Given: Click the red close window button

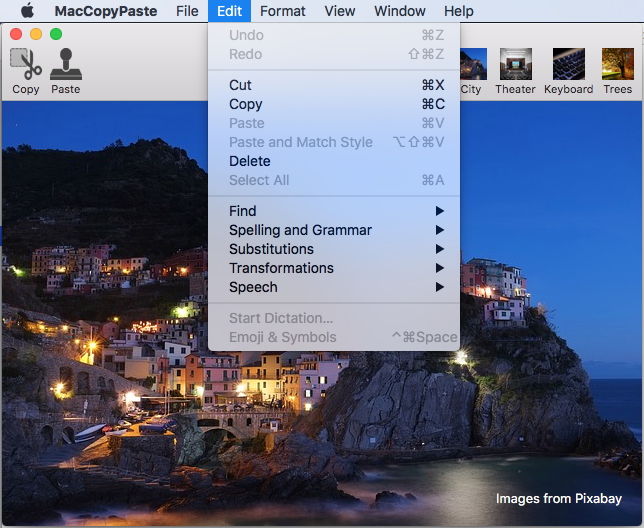Looking at the screenshot, I should tap(16, 34).
